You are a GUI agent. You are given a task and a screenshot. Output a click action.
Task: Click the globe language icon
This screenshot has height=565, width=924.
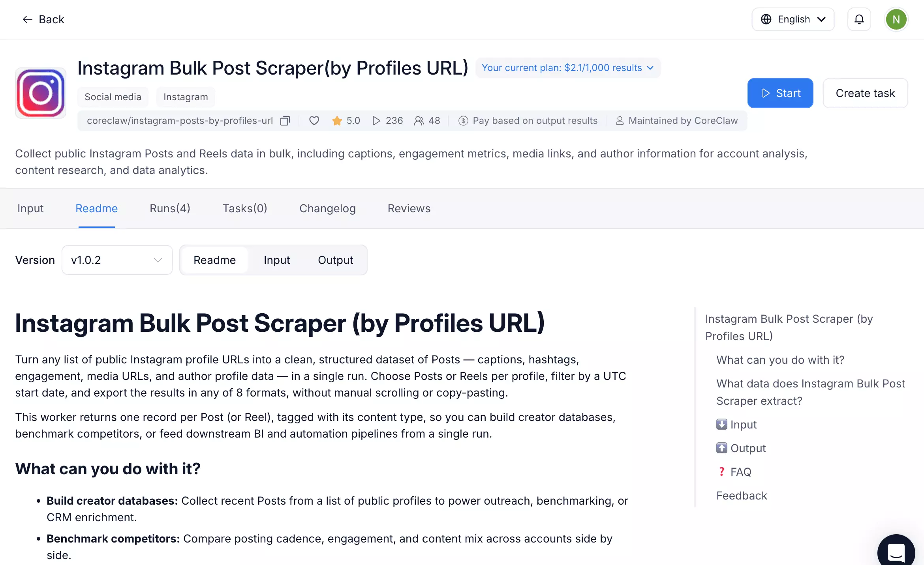pos(766,19)
